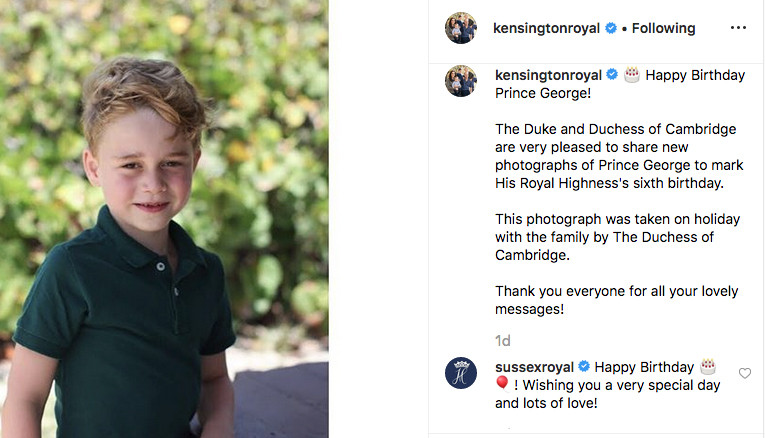Click the Prince George photograph
Image resolution: width=765 pixels, height=438 pixels.
tap(164, 219)
